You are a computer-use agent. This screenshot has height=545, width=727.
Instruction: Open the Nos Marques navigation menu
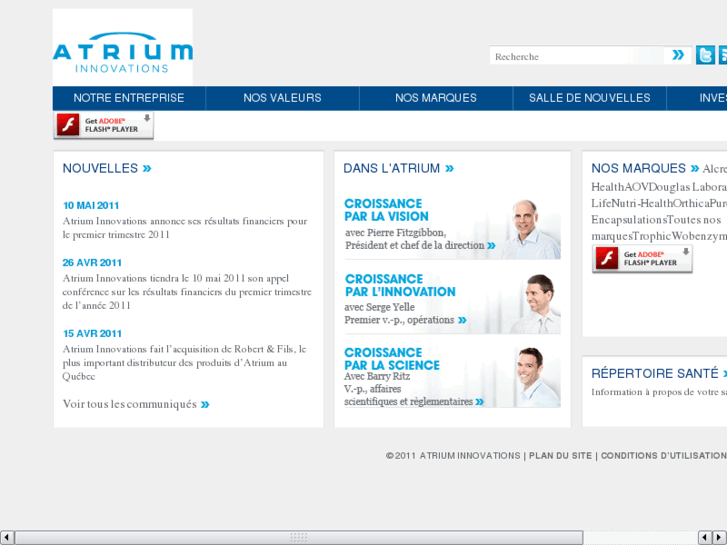pos(436,98)
